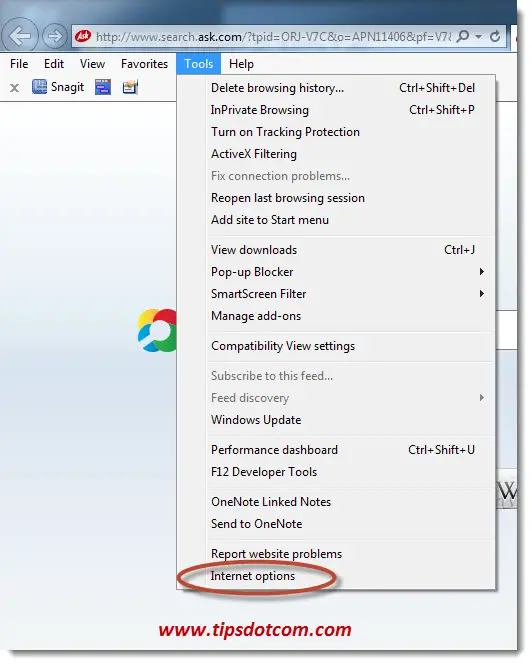The width and height of the screenshot is (532, 665).
Task: Click the Snagit window capture icon
Action: [103, 87]
